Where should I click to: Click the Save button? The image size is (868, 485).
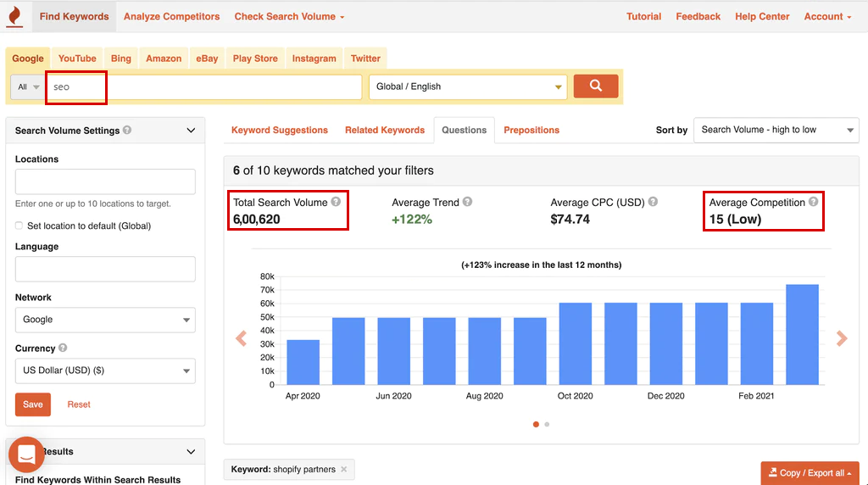(33, 404)
